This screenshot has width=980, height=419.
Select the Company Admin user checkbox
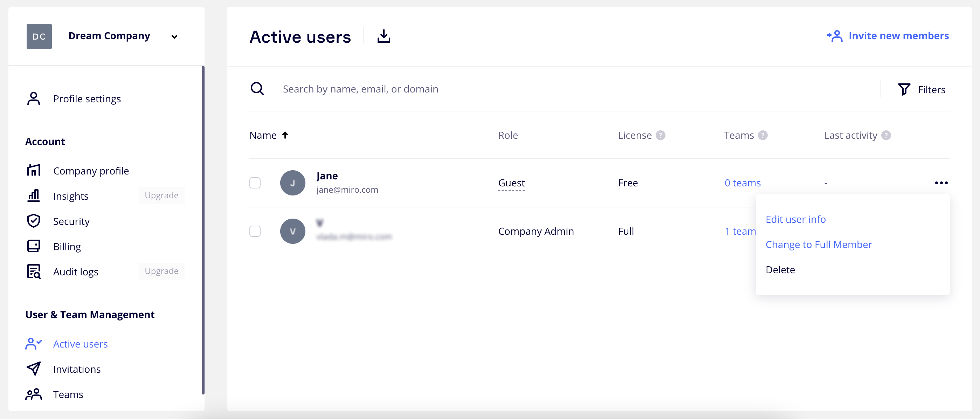[x=255, y=231]
